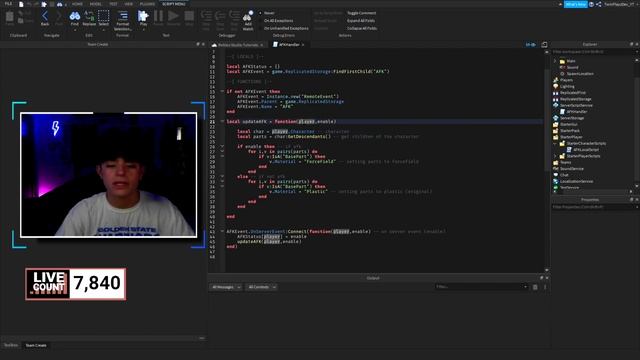
Task: Click the new file icon in title bar
Action: click(21, 4)
